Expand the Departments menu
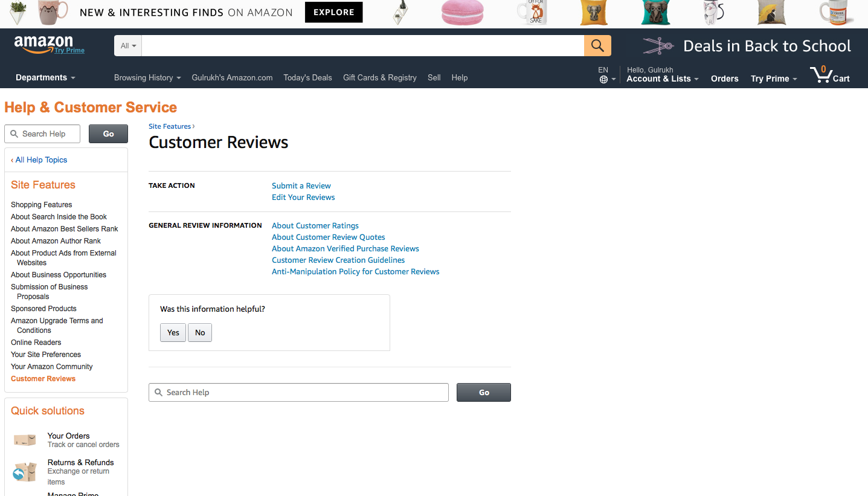Screen dimensions: 868x496 [45, 77]
